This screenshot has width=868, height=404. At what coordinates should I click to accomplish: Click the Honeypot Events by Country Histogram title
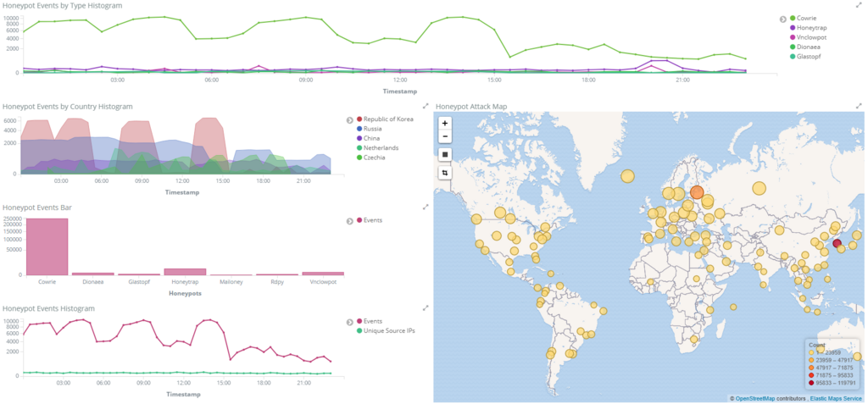[x=68, y=106]
